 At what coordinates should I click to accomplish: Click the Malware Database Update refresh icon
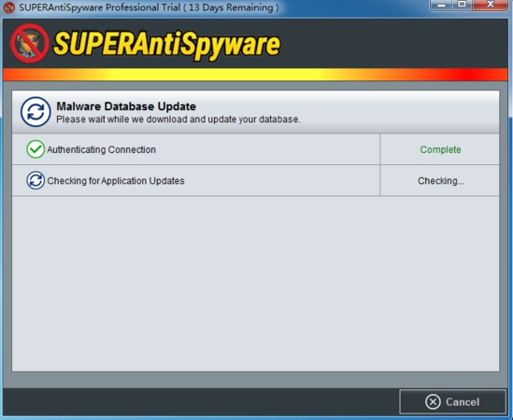click(36, 112)
